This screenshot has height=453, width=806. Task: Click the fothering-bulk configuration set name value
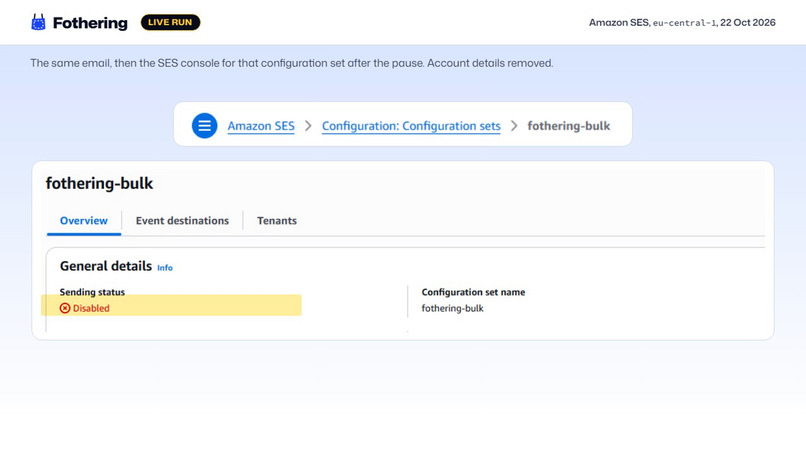[x=452, y=309]
